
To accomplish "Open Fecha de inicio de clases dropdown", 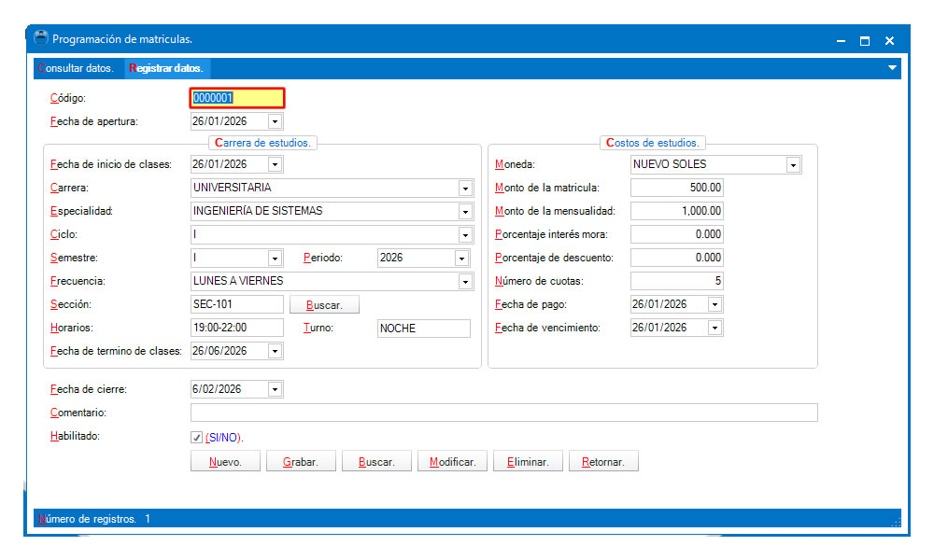I will pos(275,164).
